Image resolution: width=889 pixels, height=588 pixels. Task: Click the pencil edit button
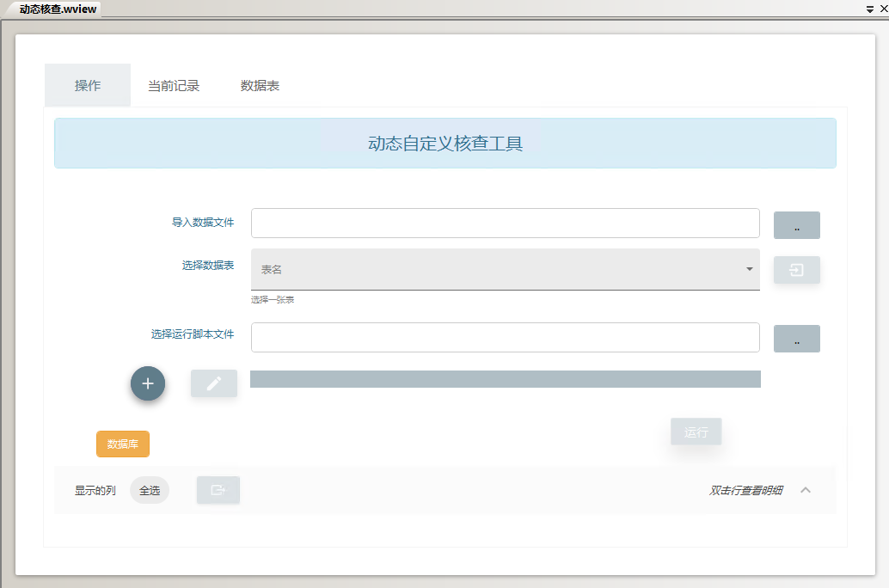pos(214,383)
